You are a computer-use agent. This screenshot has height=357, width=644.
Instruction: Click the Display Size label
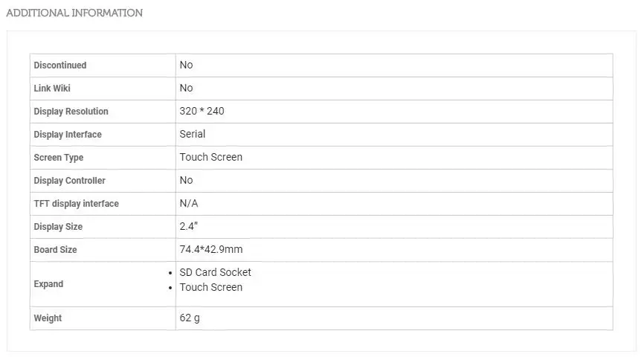pos(58,227)
